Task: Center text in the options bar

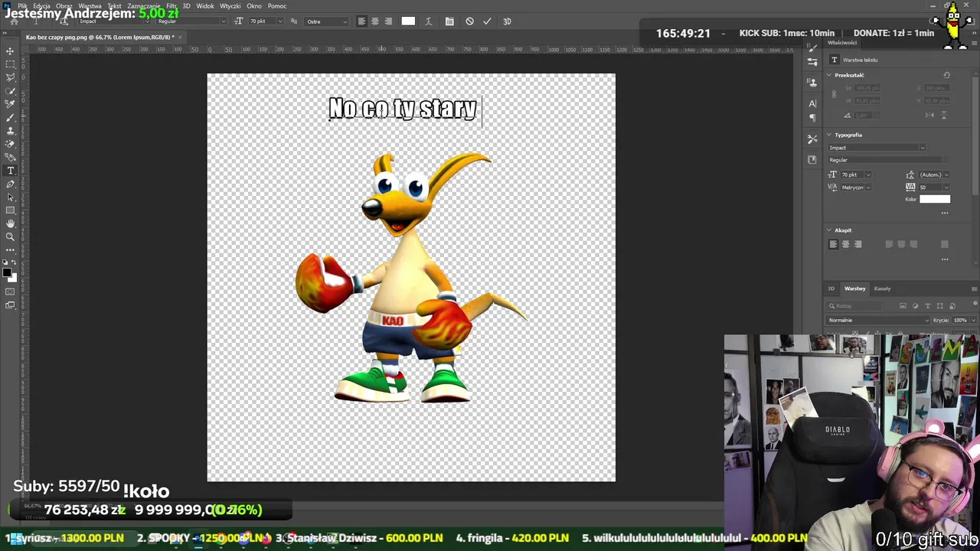Action: (374, 21)
